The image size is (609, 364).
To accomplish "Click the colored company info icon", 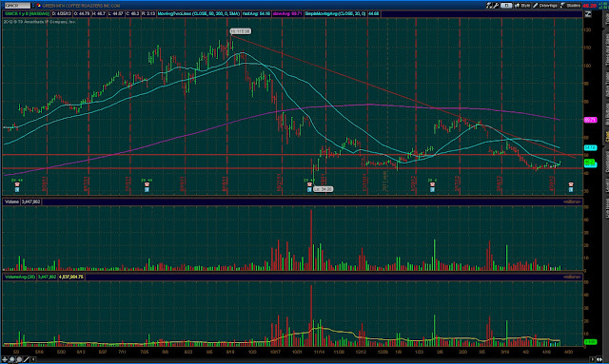I will [x=38, y=6].
